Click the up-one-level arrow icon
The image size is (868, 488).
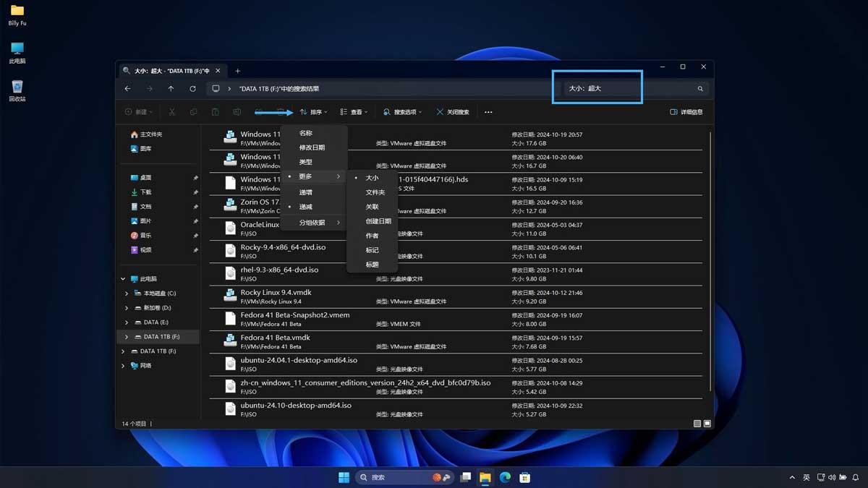pyautogui.click(x=171, y=89)
